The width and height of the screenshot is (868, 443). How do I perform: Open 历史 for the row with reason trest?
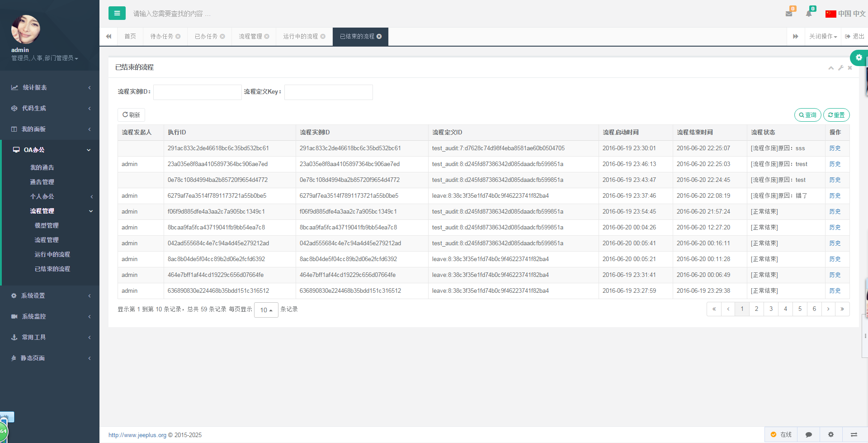click(x=835, y=164)
